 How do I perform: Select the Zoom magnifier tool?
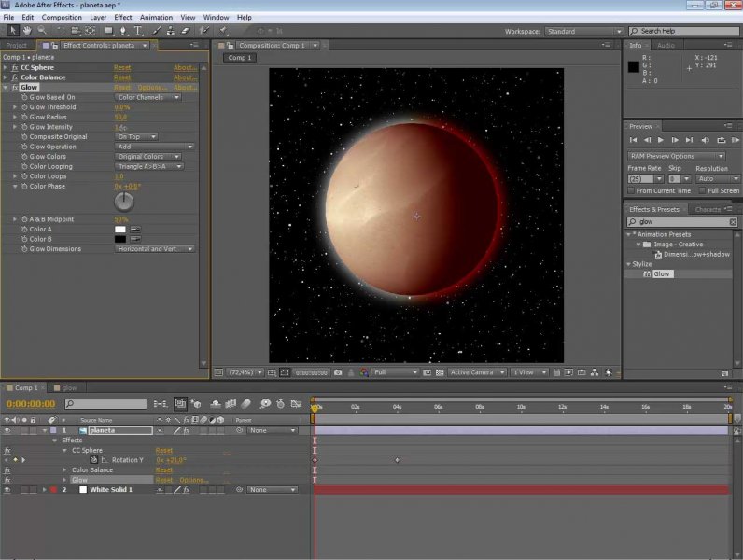[43, 31]
